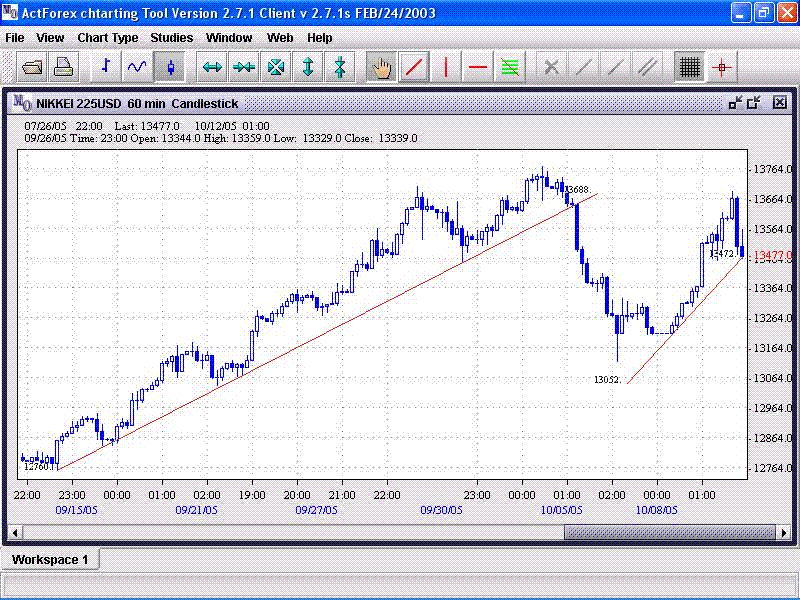Click the four-arrow fit chart icon
Viewport: 800px width, 600px height.
[x=276, y=67]
